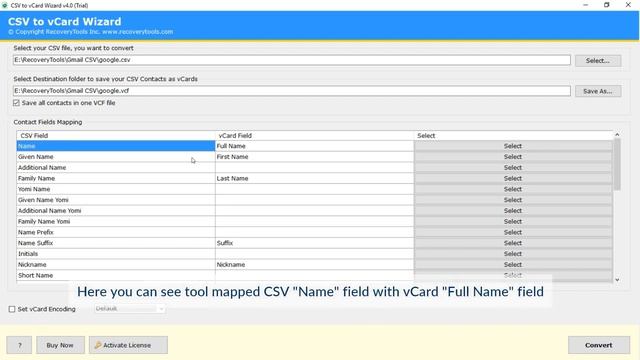Click Select button in Initials row
Screen dimensions: 640x360
tap(513, 254)
